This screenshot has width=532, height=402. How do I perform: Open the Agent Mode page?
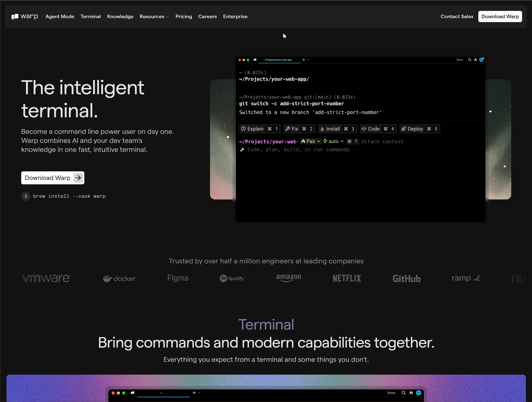tap(60, 16)
